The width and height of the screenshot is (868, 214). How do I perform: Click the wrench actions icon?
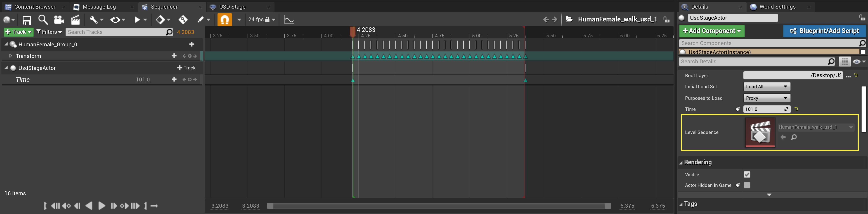pyautogui.click(x=93, y=20)
